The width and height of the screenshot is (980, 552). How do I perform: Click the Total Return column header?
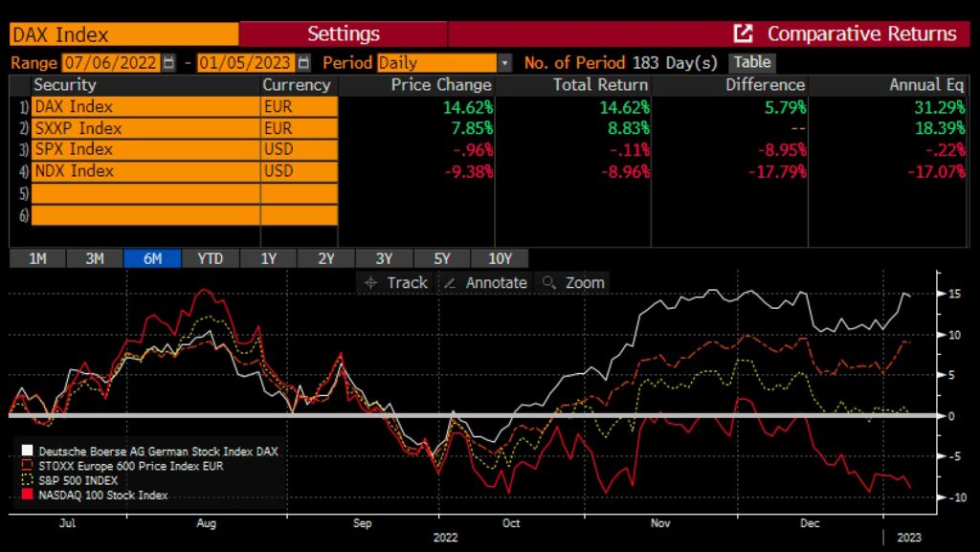pyautogui.click(x=601, y=85)
